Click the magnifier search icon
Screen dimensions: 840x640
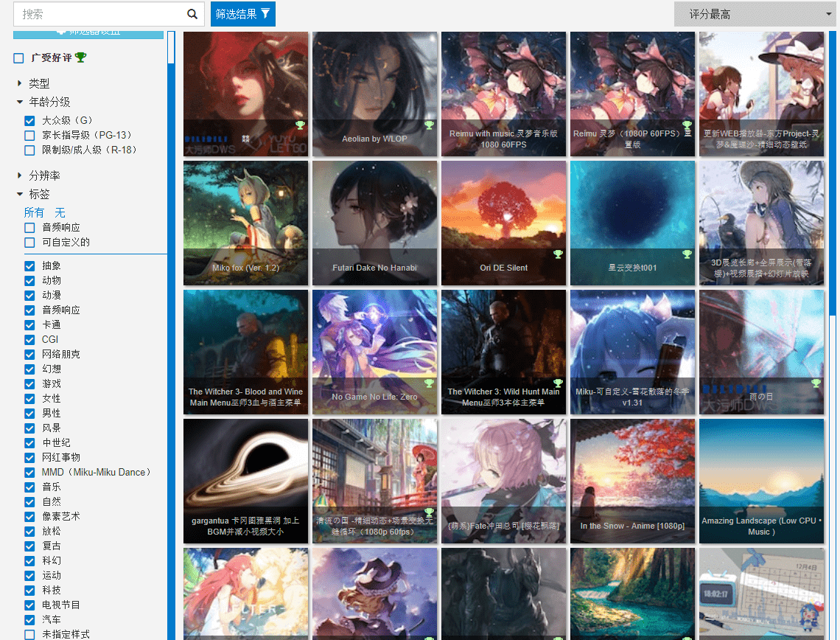[x=192, y=14]
